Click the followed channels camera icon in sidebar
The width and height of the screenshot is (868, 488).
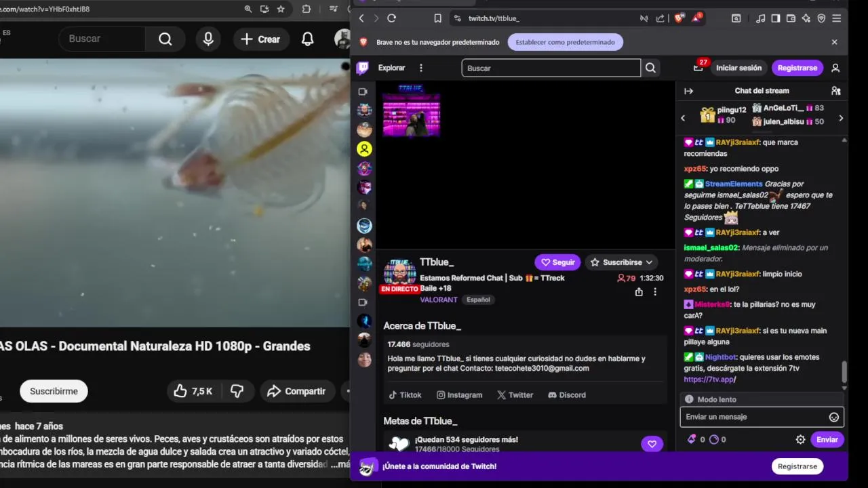coord(363,91)
